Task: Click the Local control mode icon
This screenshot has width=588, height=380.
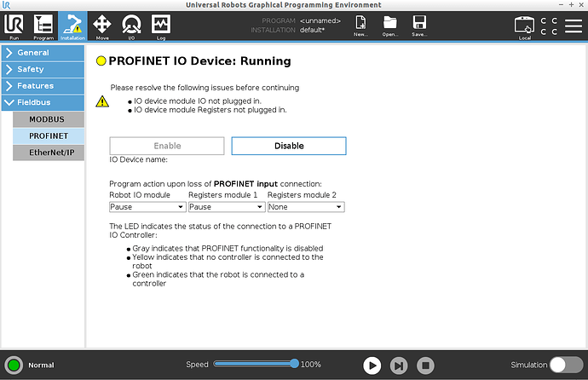Action: click(524, 27)
